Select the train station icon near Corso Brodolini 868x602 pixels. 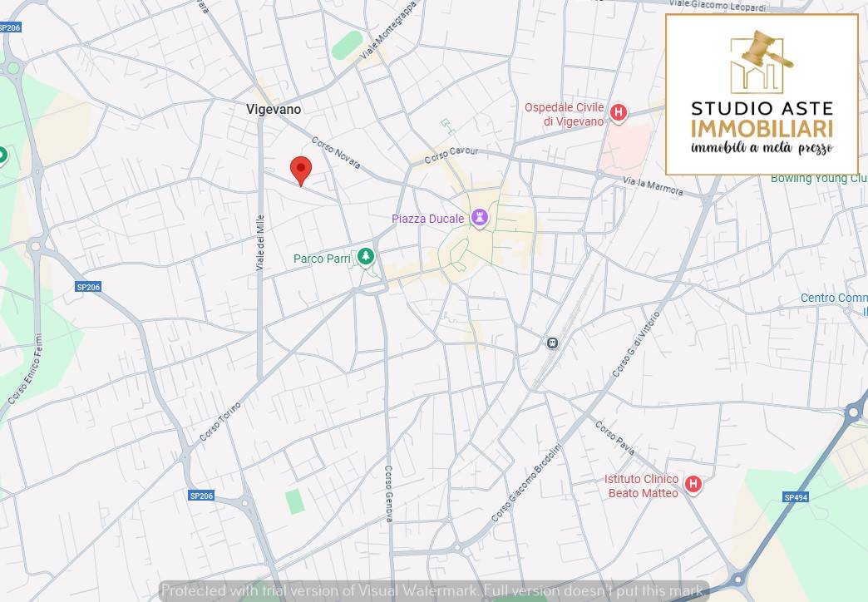(x=551, y=342)
